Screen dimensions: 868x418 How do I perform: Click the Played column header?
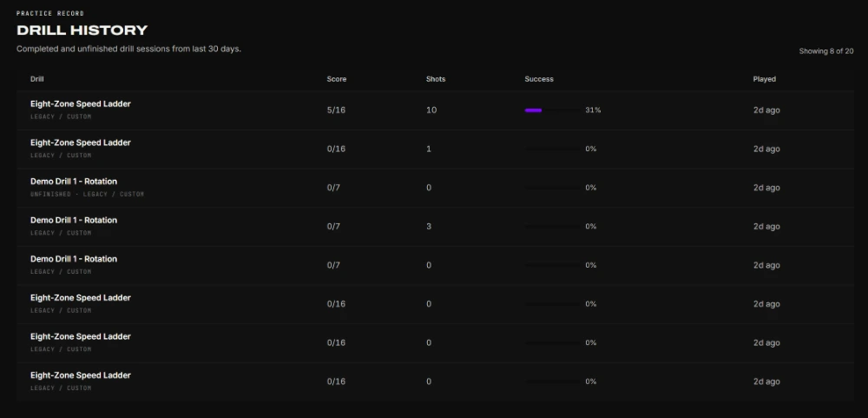click(x=764, y=79)
